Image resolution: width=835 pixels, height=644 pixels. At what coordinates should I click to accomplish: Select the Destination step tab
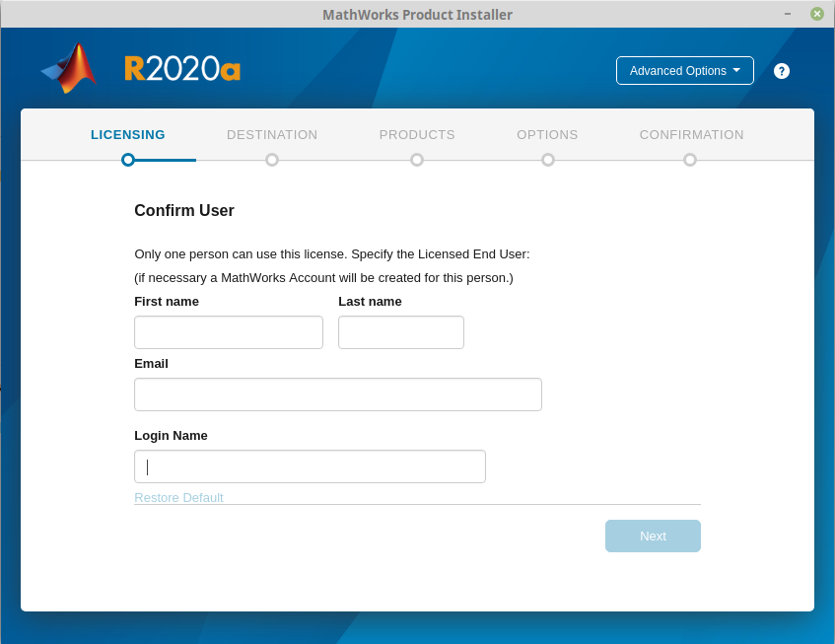(x=272, y=135)
